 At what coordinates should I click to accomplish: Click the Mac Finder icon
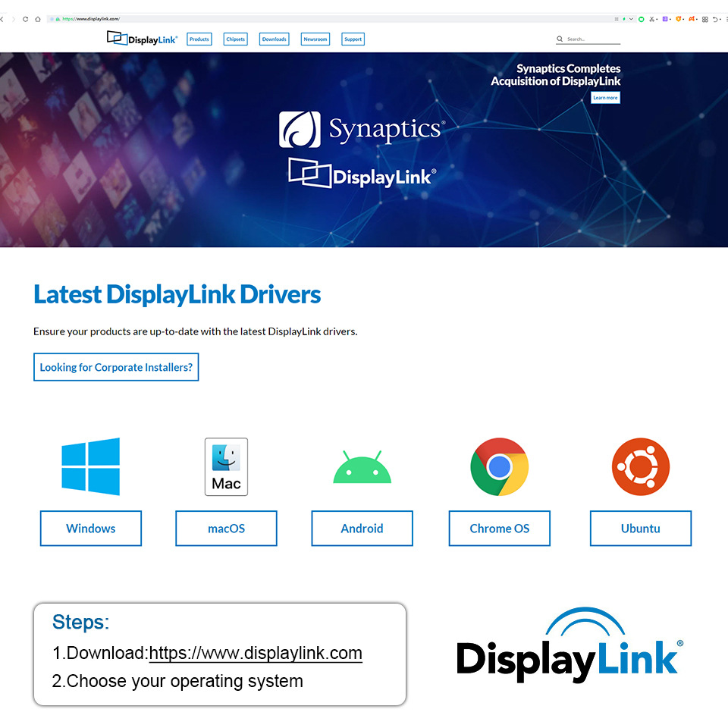pyautogui.click(x=226, y=466)
